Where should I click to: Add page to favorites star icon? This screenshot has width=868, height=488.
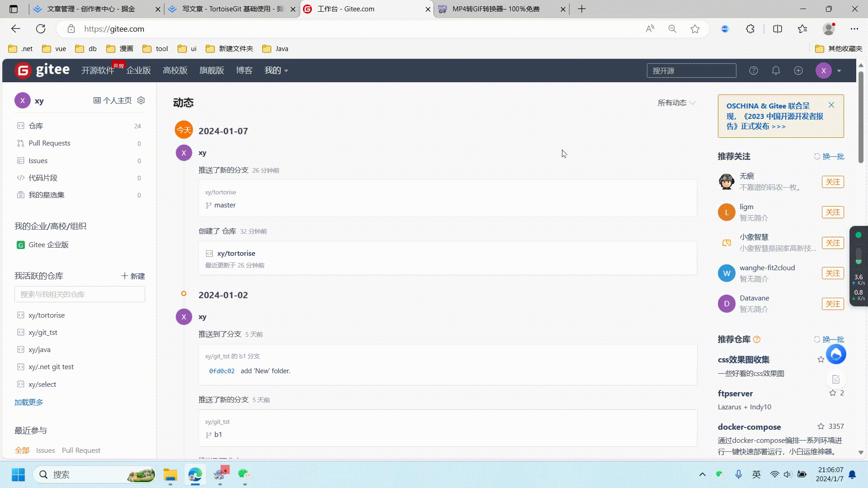[x=695, y=29]
